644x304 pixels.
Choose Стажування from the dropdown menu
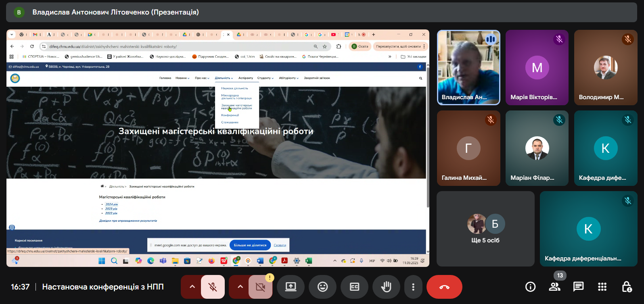click(230, 122)
